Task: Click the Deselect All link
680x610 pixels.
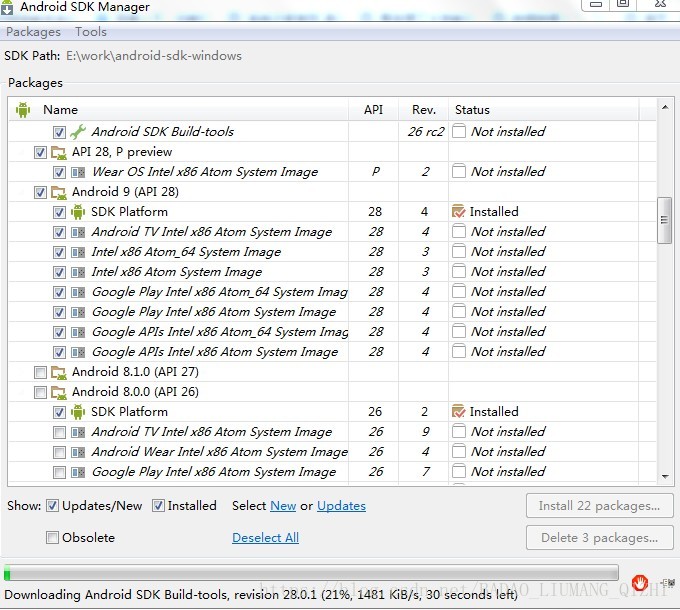Action: click(265, 538)
